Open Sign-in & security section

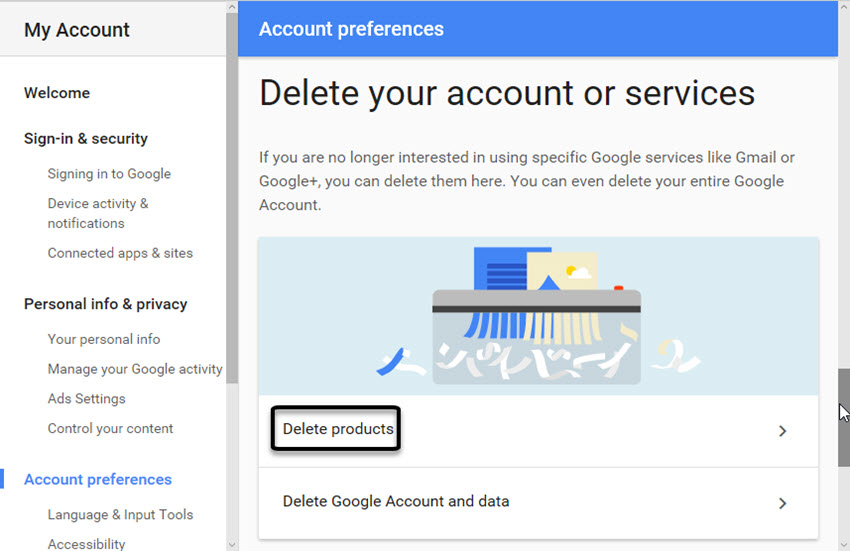[x=86, y=139]
